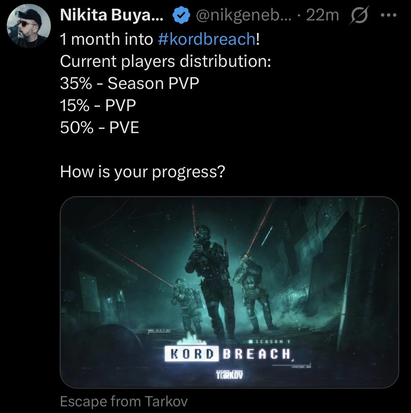Click the blue verified badge
This screenshot has height=413, width=411.
tap(181, 15)
